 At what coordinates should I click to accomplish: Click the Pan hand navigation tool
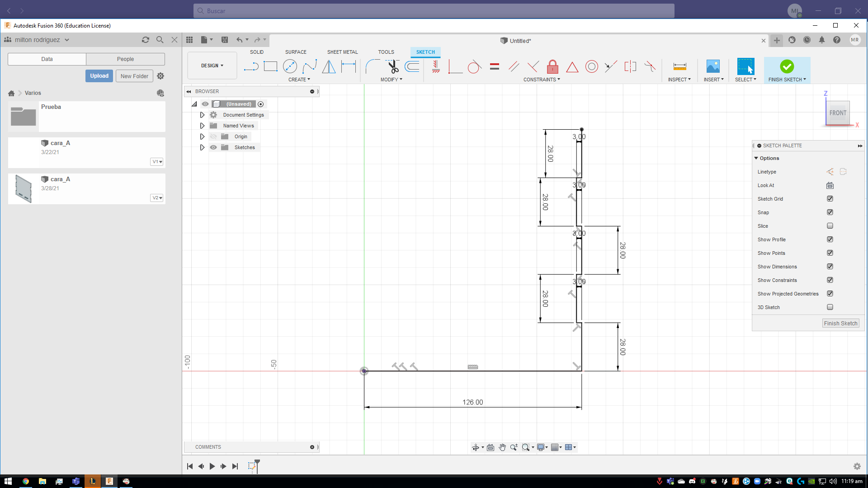point(502,447)
